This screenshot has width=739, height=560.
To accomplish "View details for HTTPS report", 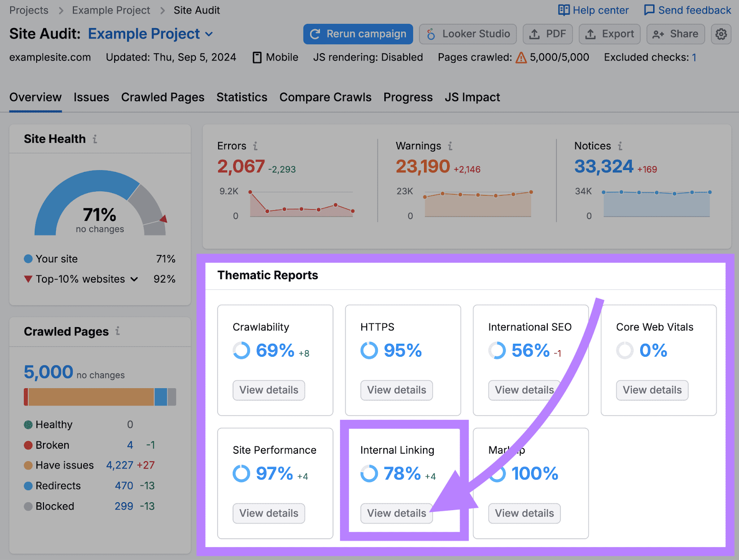I will [x=397, y=390].
